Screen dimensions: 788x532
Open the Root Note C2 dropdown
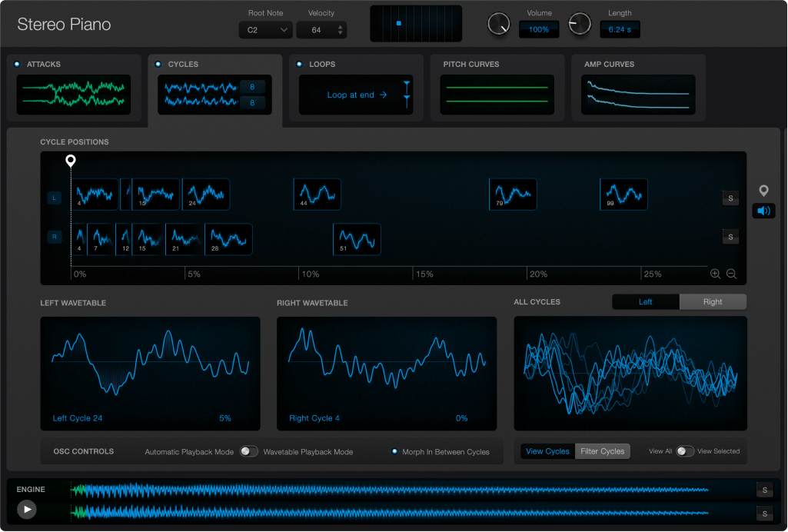click(265, 30)
